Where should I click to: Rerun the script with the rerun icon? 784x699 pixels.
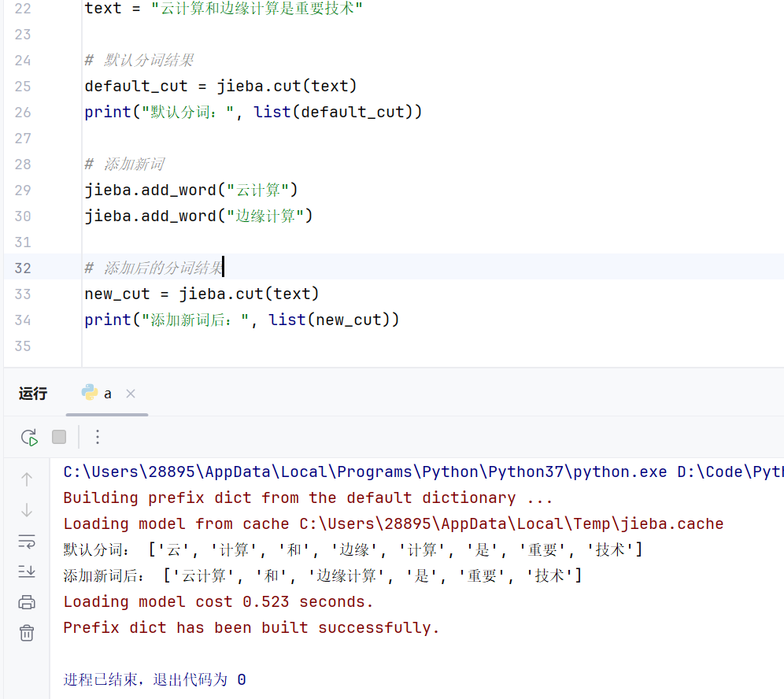click(x=29, y=438)
